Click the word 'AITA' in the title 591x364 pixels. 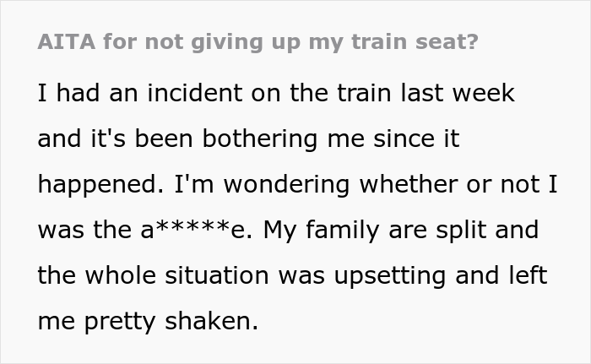[x=65, y=41]
